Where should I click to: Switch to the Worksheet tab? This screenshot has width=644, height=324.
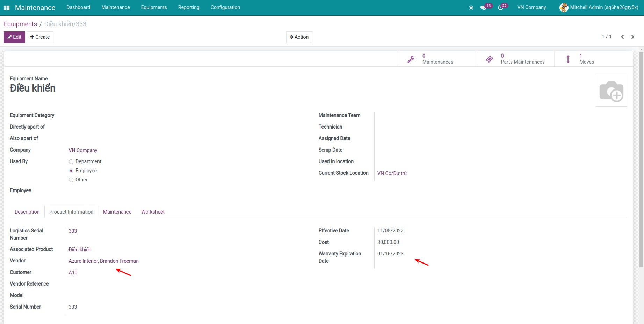pyautogui.click(x=153, y=212)
